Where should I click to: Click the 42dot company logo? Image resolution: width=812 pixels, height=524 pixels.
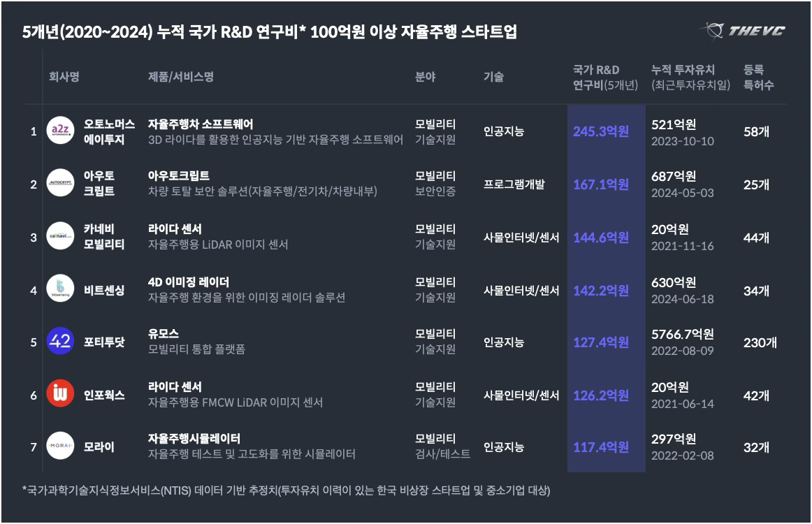click(x=60, y=342)
